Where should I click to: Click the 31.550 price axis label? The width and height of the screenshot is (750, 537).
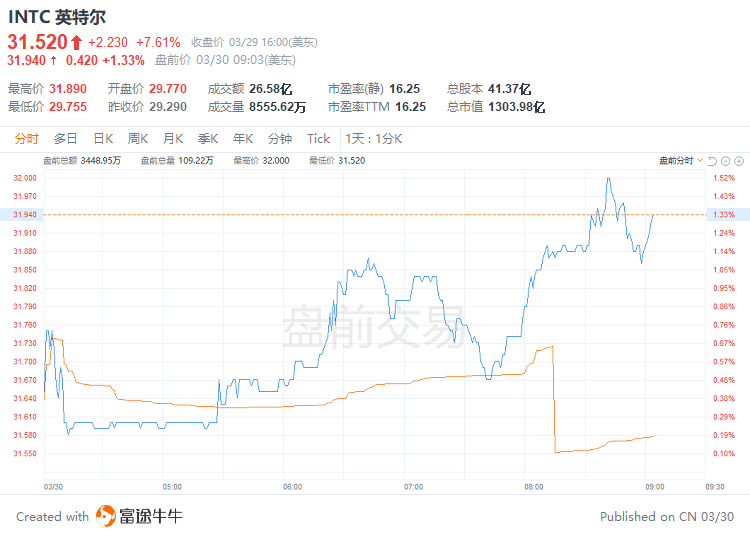pos(25,453)
